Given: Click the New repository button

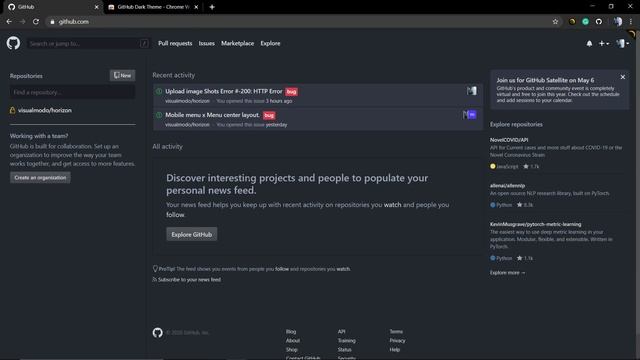Looking at the screenshot, I should coord(122,76).
